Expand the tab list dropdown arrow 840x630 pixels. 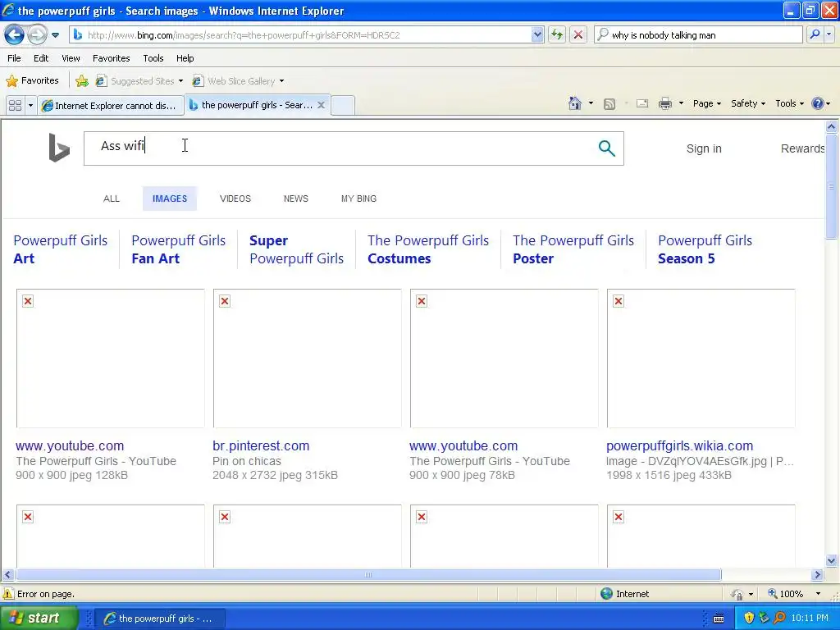[30, 106]
